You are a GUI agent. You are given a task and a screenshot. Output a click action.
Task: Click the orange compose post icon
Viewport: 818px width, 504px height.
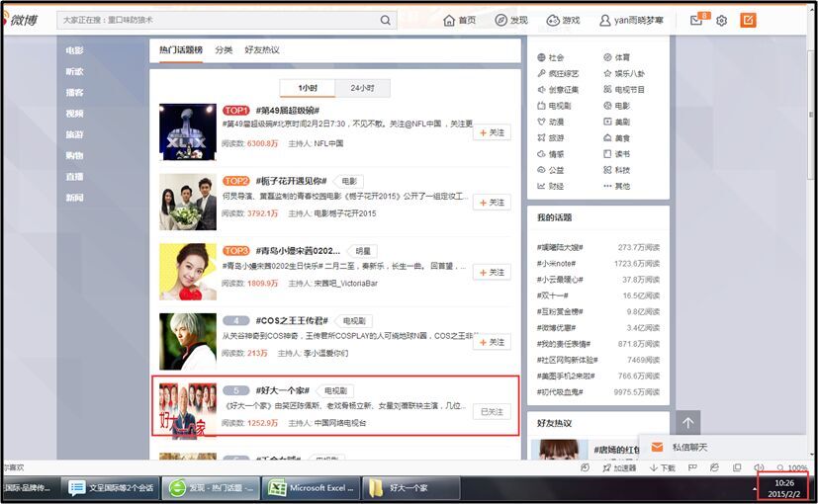coord(748,21)
